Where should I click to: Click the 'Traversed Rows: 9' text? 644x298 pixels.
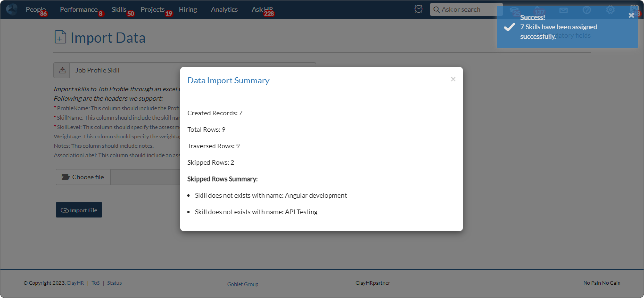point(213,146)
